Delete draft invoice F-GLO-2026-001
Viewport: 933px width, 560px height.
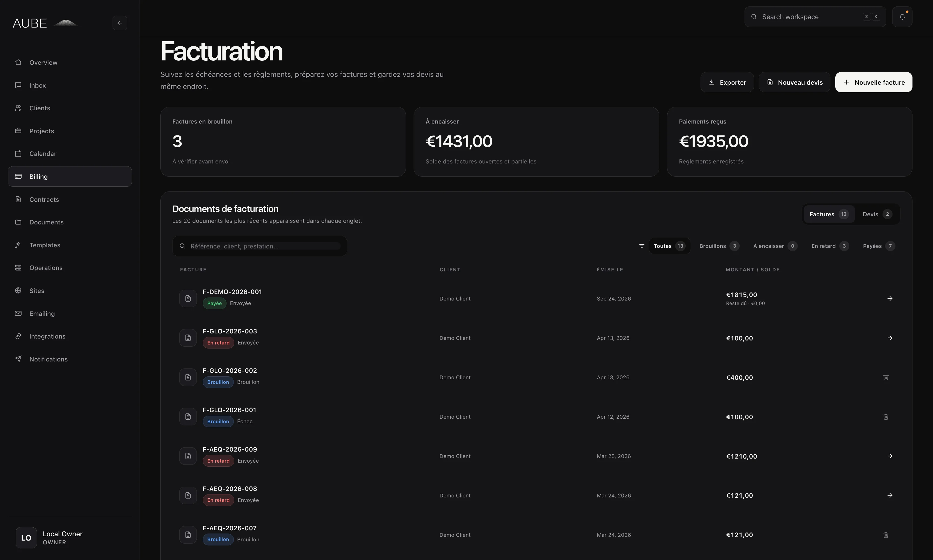pos(886,417)
